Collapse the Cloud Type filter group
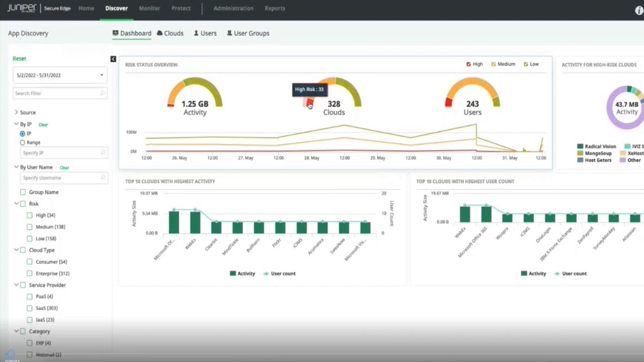This screenshot has width=644, height=362. click(16, 250)
